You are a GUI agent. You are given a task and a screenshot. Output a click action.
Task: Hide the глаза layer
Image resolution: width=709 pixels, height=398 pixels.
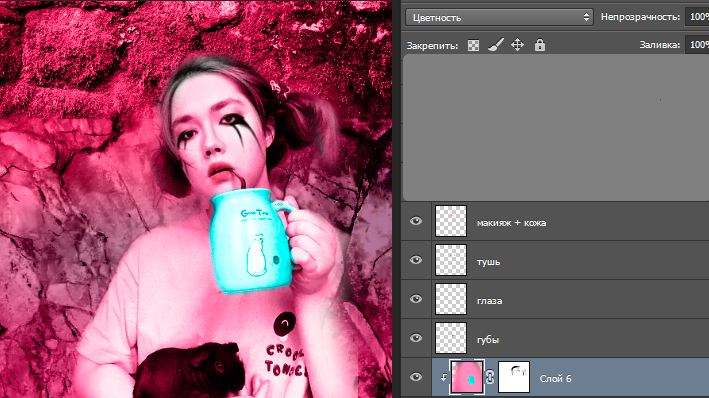[416, 299]
